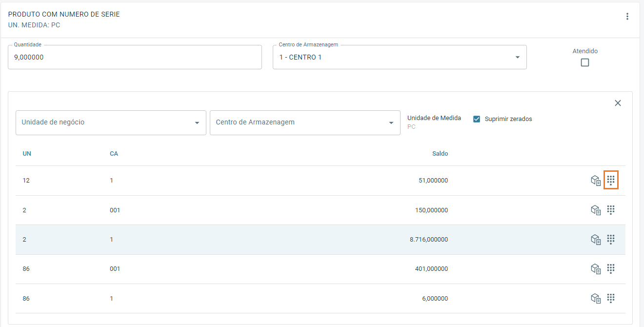Image resolution: width=644 pixels, height=327 pixels.
Task: Open dotted grid icon for 150,000000 row
Action: coord(611,210)
